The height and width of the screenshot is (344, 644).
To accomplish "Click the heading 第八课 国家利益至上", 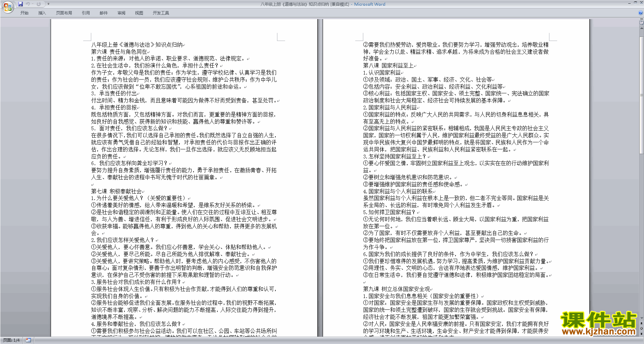I will (388, 66).
